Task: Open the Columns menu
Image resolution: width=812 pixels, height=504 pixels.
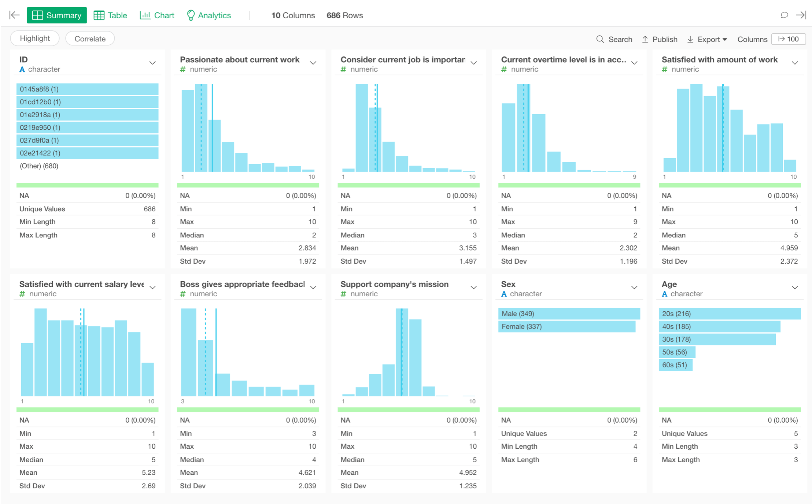Action: coord(752,39)
